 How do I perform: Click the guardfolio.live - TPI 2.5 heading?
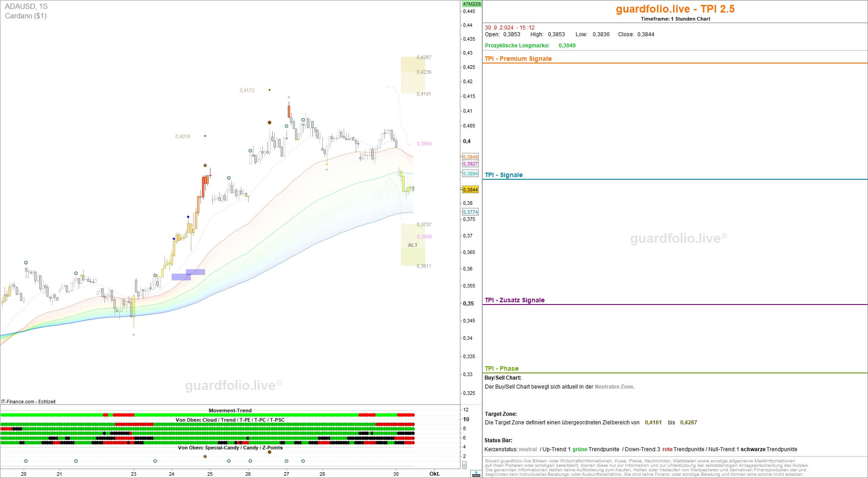click(x=675, y=9)
